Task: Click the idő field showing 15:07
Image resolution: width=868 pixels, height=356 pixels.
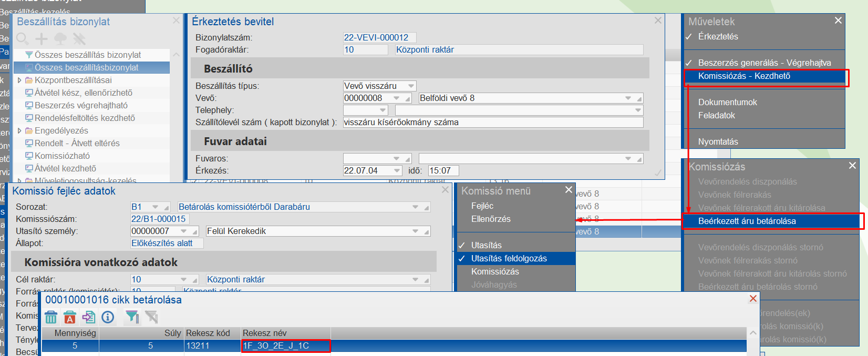Action: click(x=443, y=170)
